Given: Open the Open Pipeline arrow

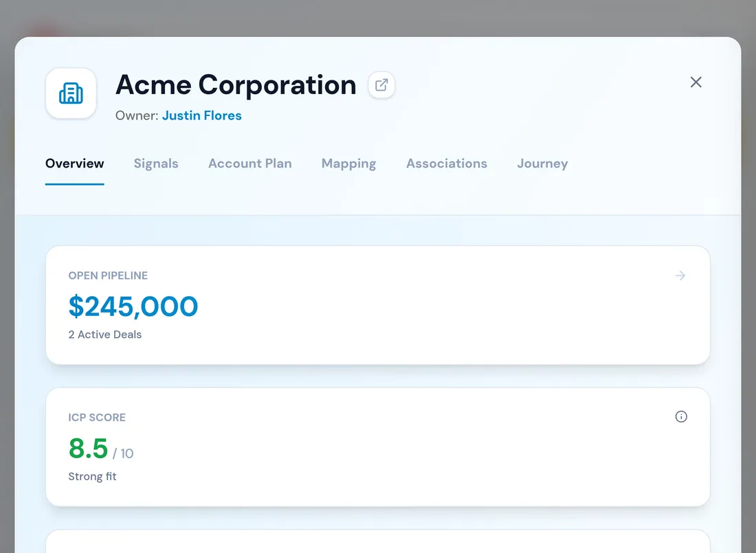Looking at the screenshot, I should click(x=680, y=275).
